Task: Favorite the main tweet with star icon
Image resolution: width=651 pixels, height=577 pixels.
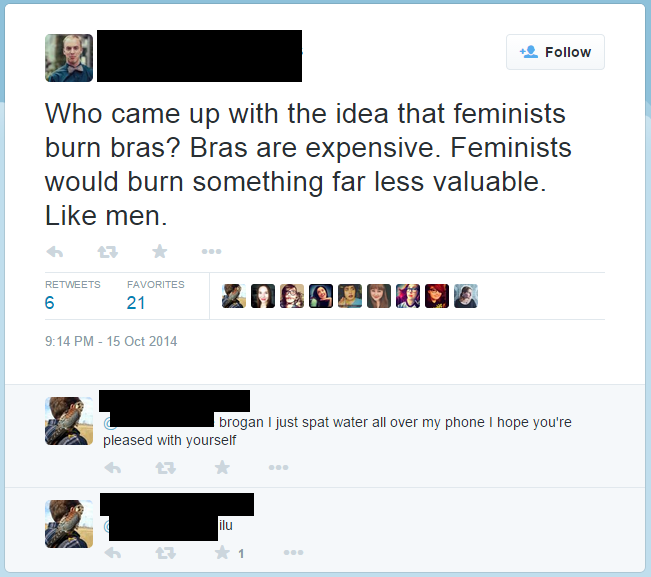Action: [159, 251]
